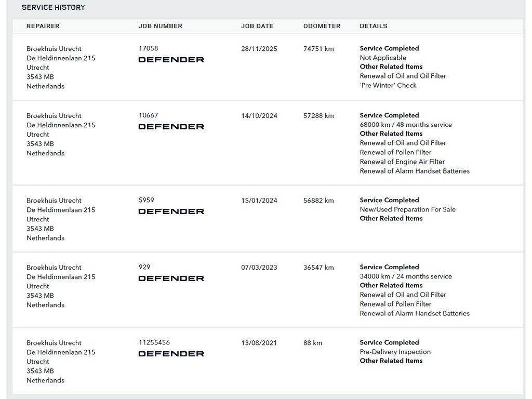The height and width of the screenshot is (399, 532).
Task: Click the New/Used Preparation For Sale text
Action: pyautogui.click(x=408, y=209)
